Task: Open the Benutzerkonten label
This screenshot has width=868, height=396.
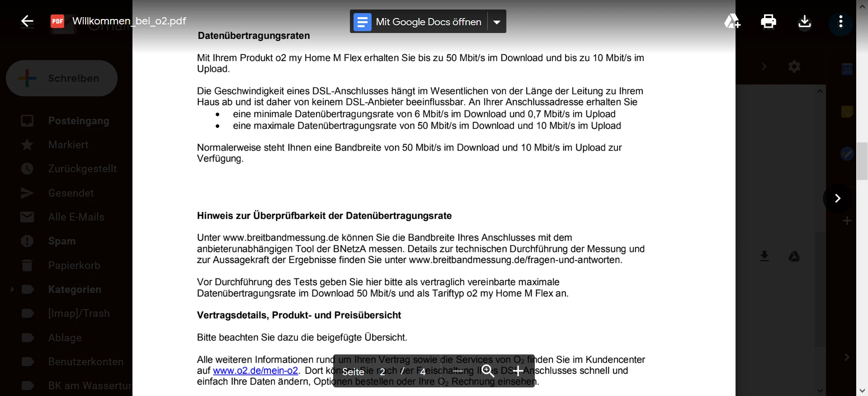Action: coord(85,362)
